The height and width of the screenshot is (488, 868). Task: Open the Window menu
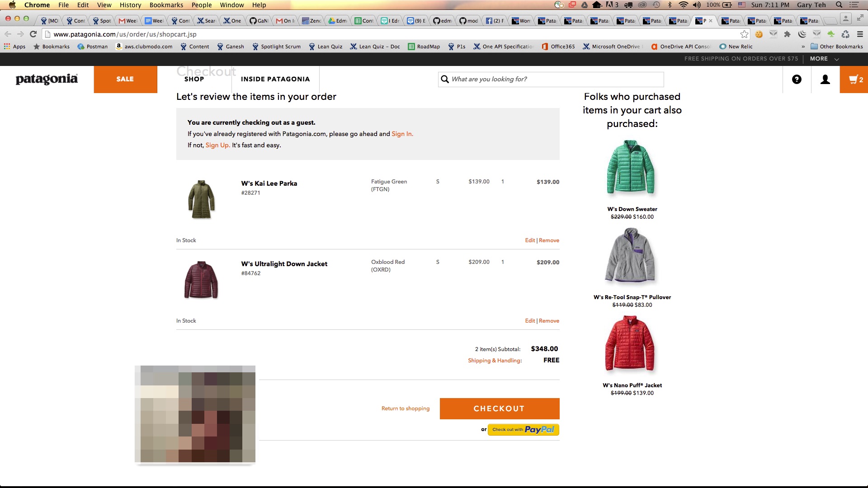coord(232,5)
